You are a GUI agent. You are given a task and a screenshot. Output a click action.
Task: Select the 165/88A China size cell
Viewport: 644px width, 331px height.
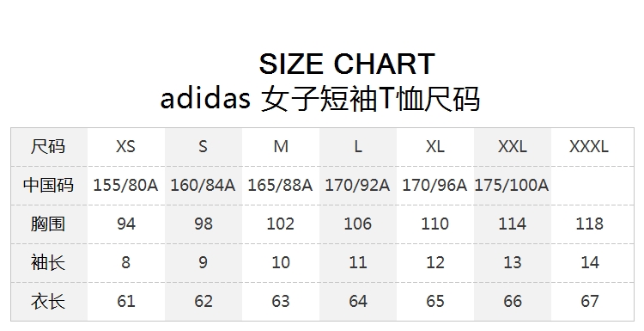(x=280, y=185)
